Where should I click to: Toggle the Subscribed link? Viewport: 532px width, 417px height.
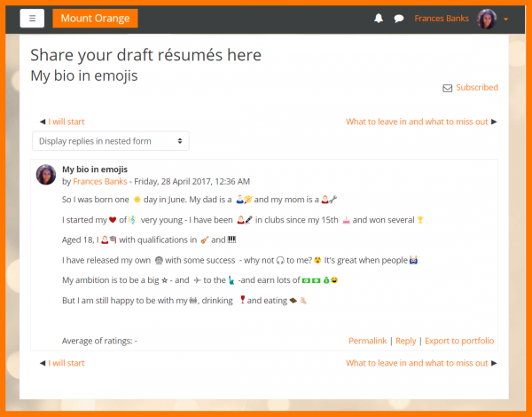(x=477, y=87)
